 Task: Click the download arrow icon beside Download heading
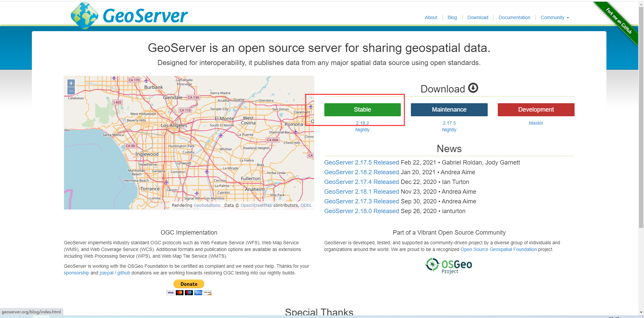(x=473, y=88)
